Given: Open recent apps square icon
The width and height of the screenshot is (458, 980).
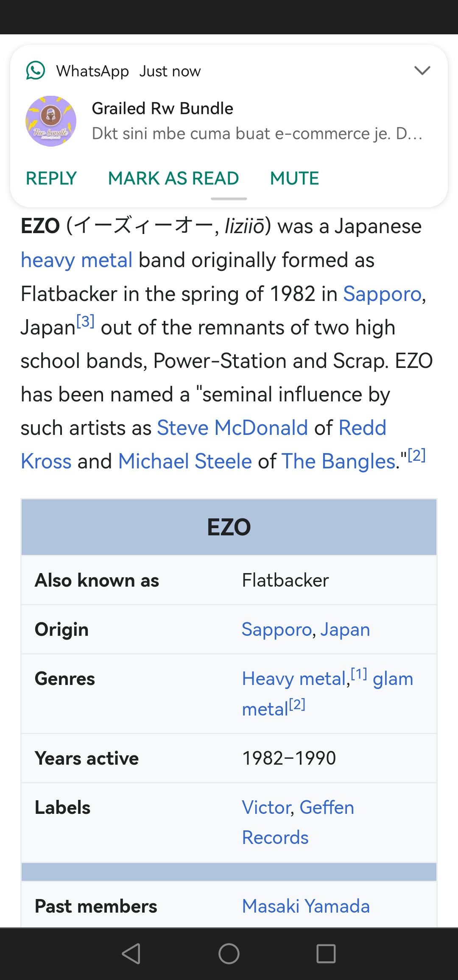Looking at the screenshot, I should 326,954.
